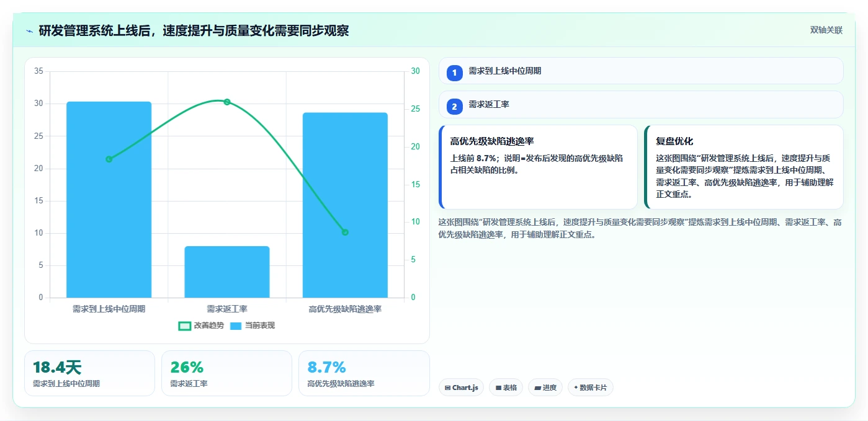This screenshot has height=421, width=868.
Task: Click the 需求返工率 blue bar
Action: (227, 272)
